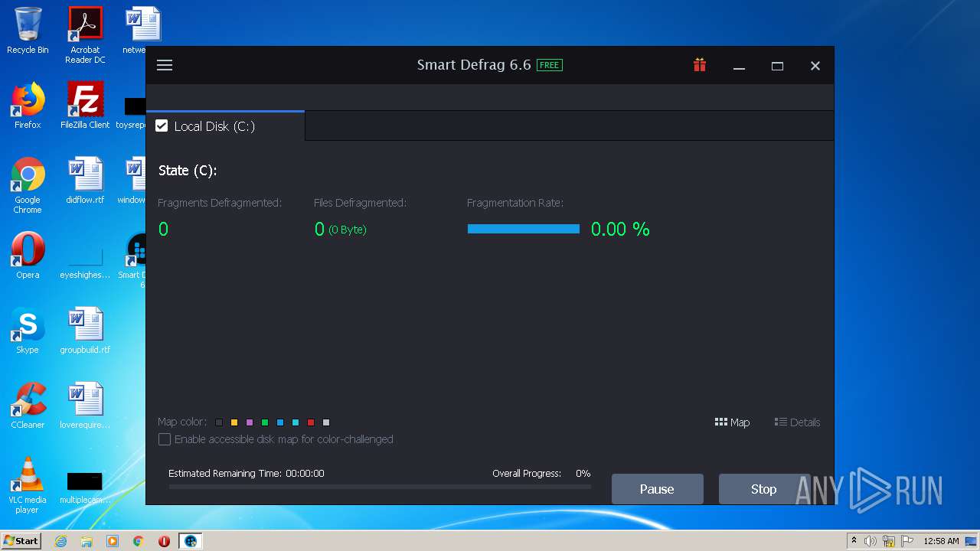Image resolution: width=980 pixels, height=551 pixels.
Task: Select the loverequire... desktop document
Action: tap(85, 406)
